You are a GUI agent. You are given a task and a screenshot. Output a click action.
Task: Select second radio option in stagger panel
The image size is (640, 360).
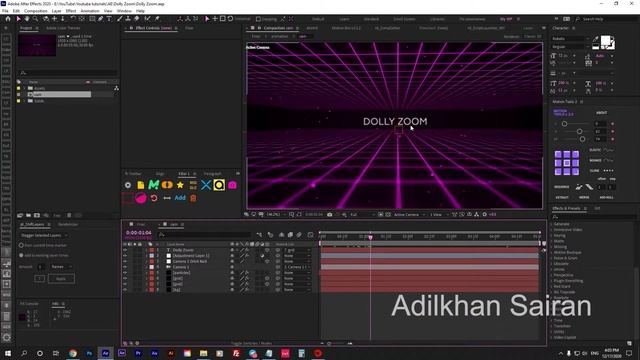[21, 256]
